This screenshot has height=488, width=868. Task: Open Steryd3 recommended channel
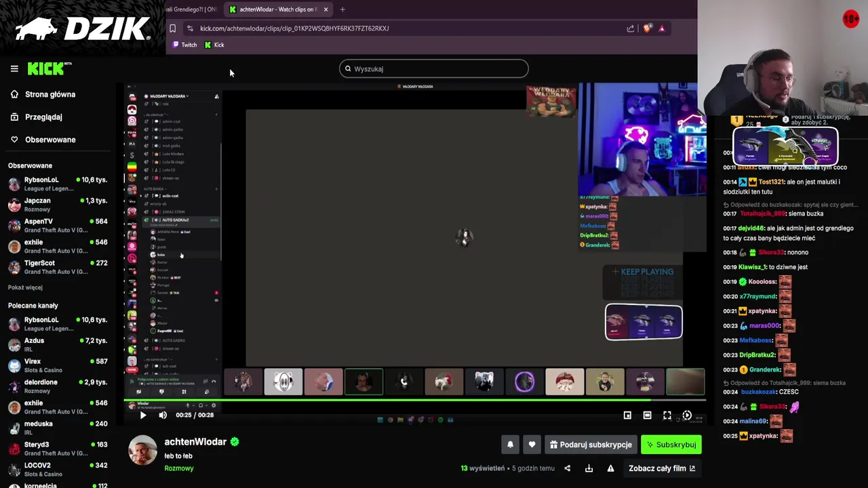(x=58, y=449)
